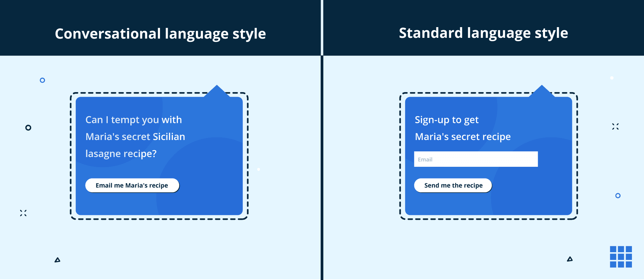Click the 'Email me Maria's recipe' button
The height and width of the screenshot is (280, 644).
click(132, 185)
